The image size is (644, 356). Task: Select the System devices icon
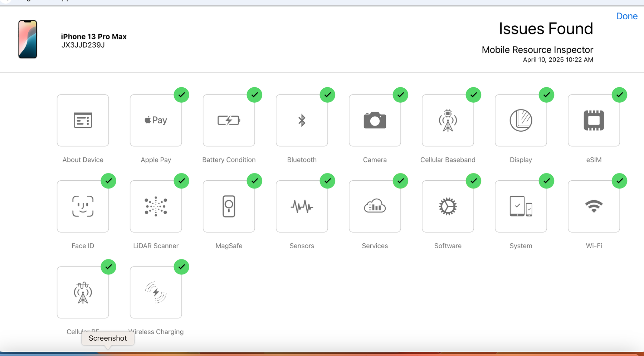[521, 206]
